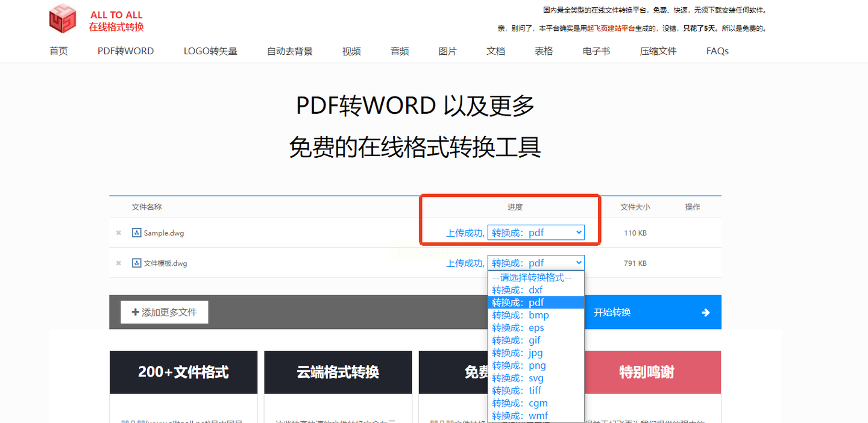Click the file type icon beside Sample.dwg
The height and width of the screenshot is (423, 868).
tap(137, 233)
